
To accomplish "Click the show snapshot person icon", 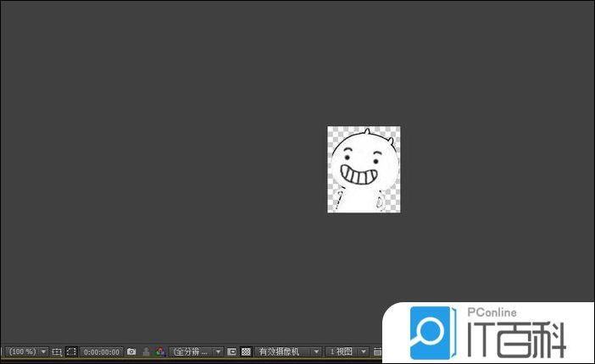I will tap(146, 351).
